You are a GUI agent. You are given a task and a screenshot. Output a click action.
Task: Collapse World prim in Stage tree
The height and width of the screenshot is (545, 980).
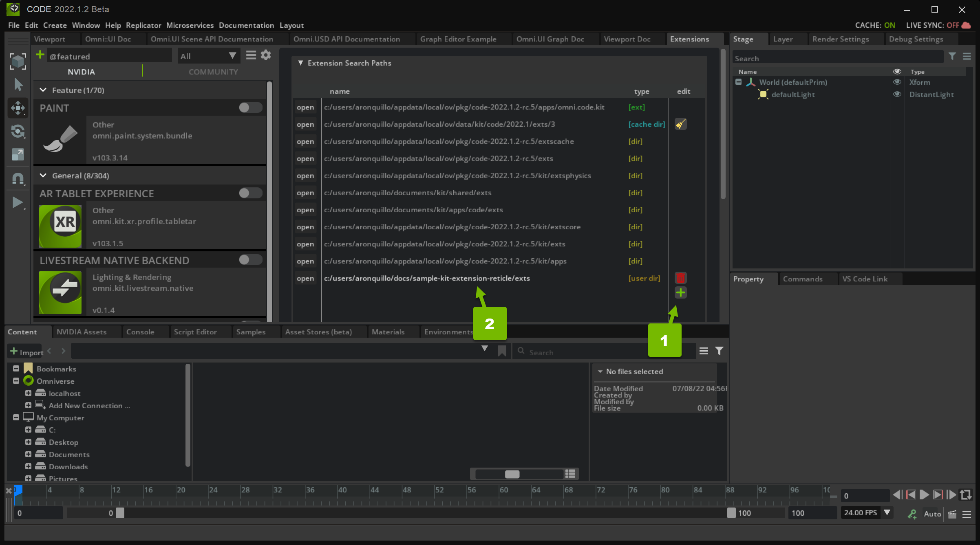(738, 82)
